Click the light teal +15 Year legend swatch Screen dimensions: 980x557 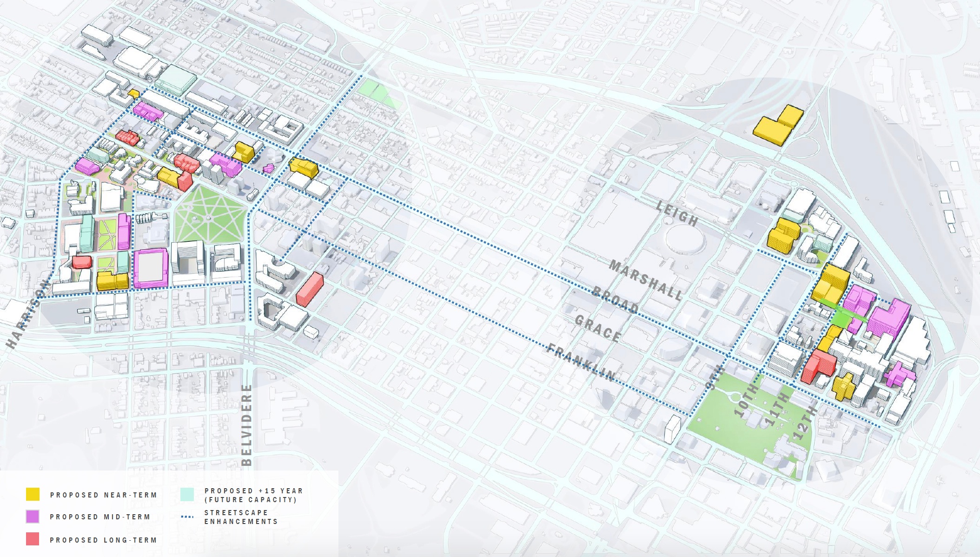(187, 494)
